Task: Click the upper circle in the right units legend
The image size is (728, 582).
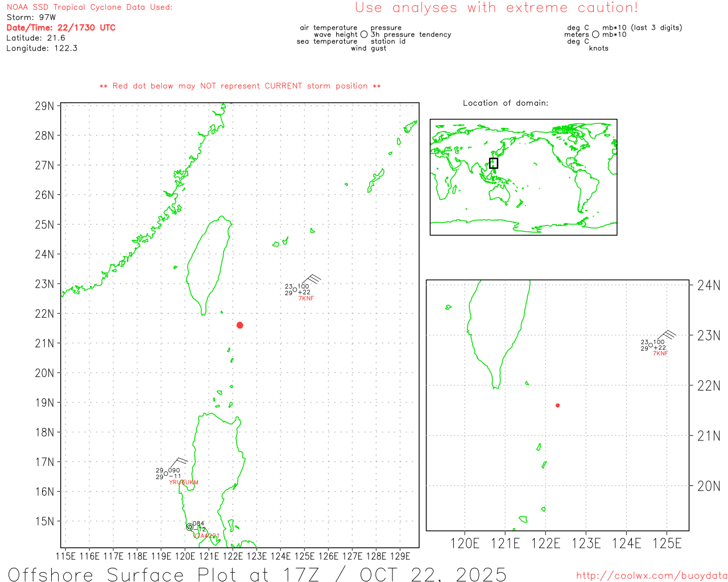Action: pyautogui.click(x=595, y=34)
